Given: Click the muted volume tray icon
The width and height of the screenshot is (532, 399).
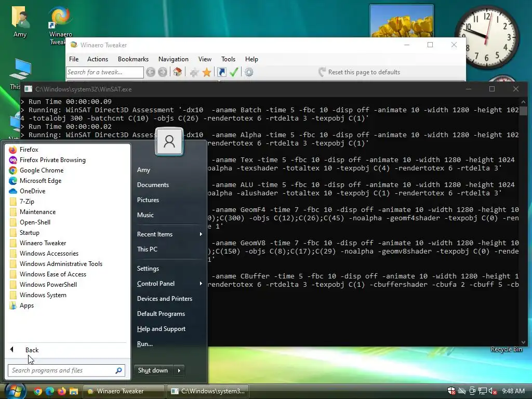Looking at the screenshot, I should click(x=493, y=391).
